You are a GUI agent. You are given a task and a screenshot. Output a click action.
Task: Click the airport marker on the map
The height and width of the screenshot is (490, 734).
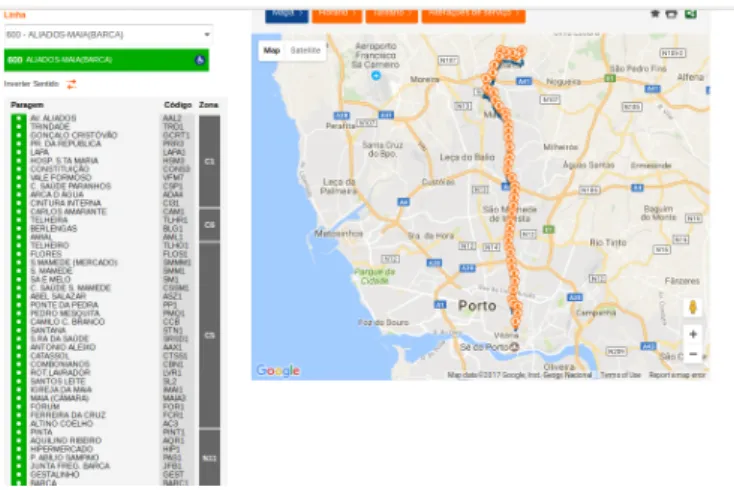point(376,75)
